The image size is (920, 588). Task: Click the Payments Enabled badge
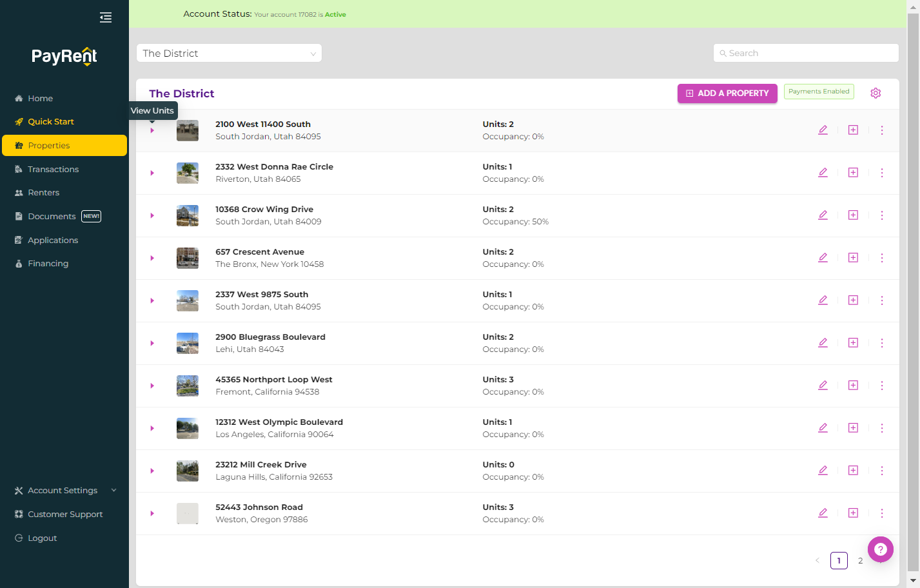819,92
